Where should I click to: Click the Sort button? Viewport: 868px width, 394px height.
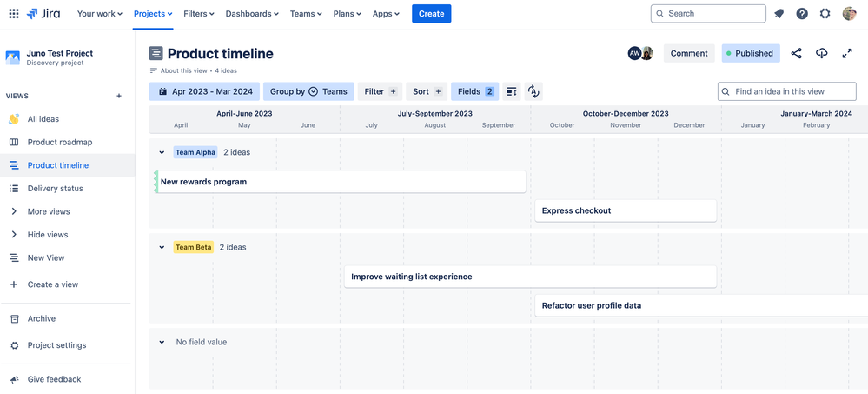coord(427,91)
